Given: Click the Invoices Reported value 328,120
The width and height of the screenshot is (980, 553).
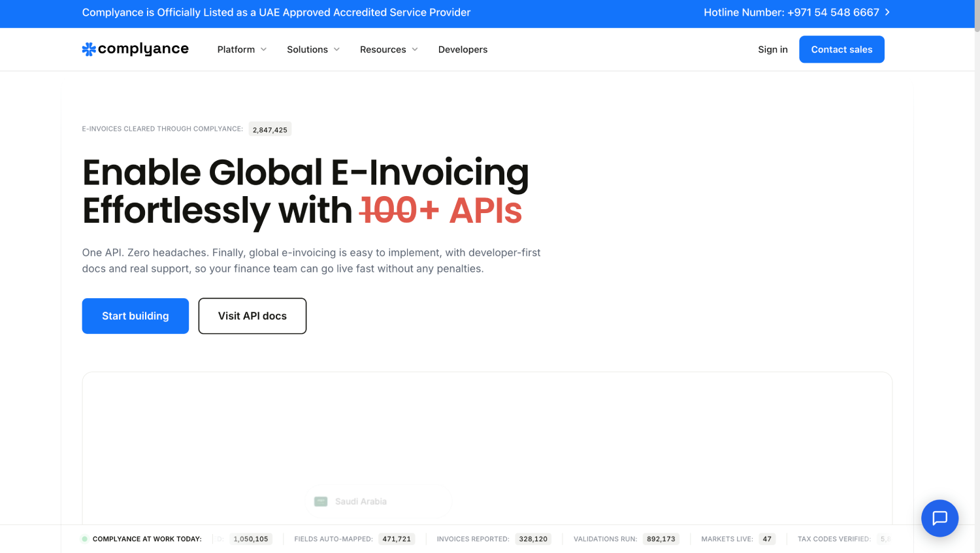Looking at the screenshot, I should (x=533, y=539).
